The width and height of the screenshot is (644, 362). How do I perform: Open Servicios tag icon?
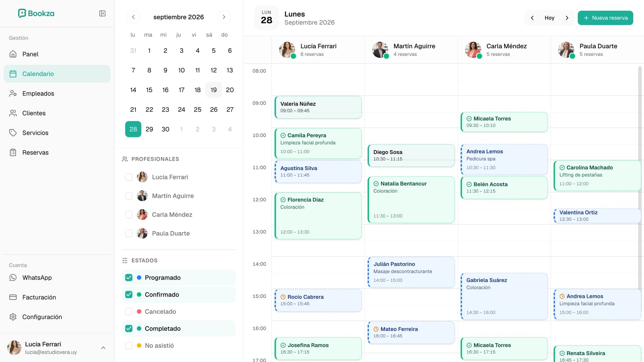point(13,133)
